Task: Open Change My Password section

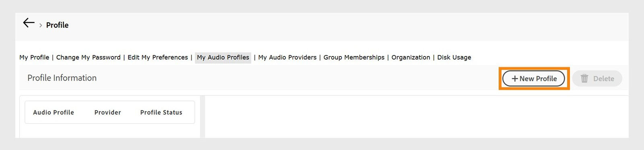Action: point(88,57)
